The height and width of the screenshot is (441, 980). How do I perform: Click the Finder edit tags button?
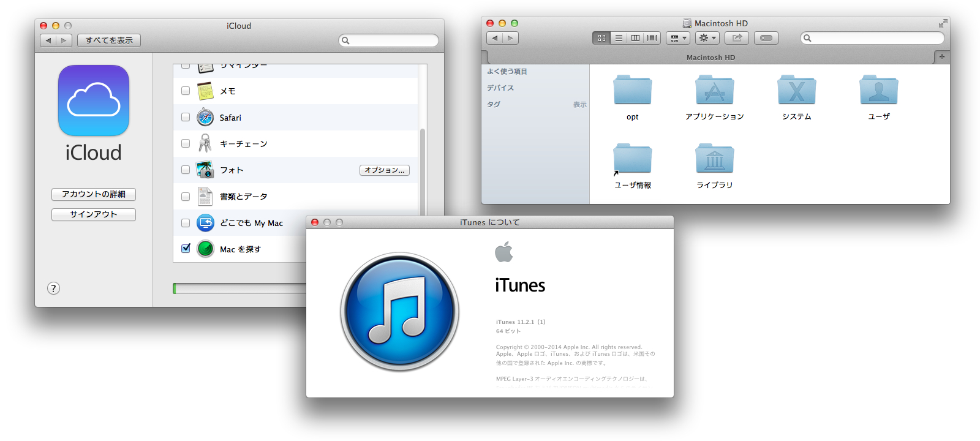pyautogui.click(x=766, y=38)
